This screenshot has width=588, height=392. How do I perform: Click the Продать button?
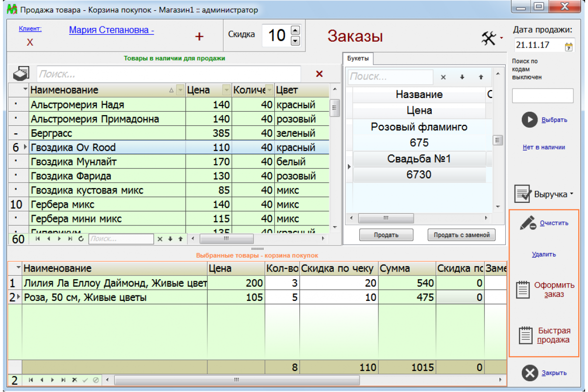(x=386, y=235)
